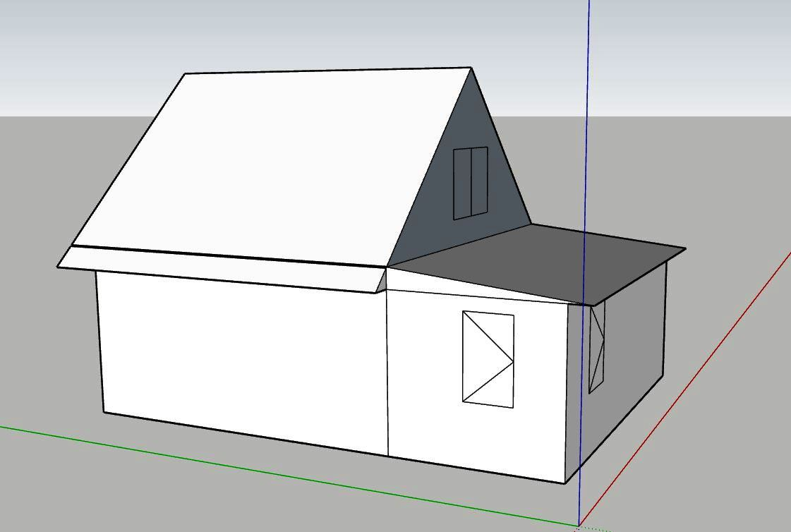
Task: Select the front wall window with diagonal lines
Action: (x=488, y=359)
